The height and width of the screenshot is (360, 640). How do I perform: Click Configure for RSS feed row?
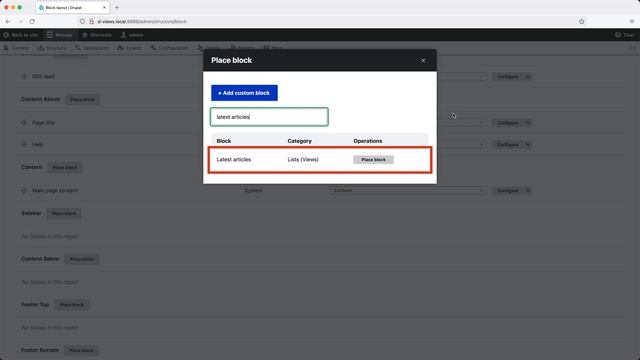(x=508, y=76)
